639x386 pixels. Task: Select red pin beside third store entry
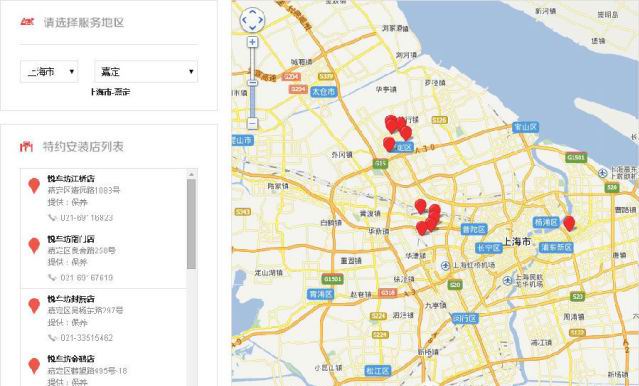pos(34,306)
